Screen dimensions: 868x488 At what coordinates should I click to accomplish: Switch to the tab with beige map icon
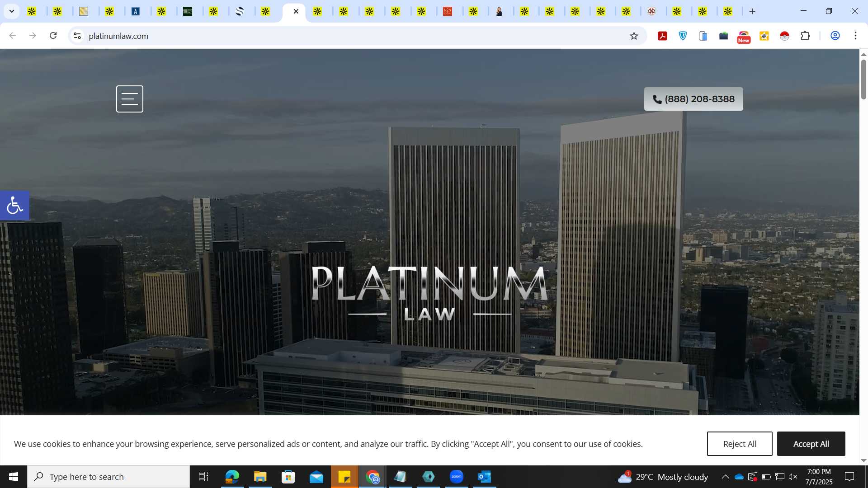pyautogui.click(x=84, y=11)
